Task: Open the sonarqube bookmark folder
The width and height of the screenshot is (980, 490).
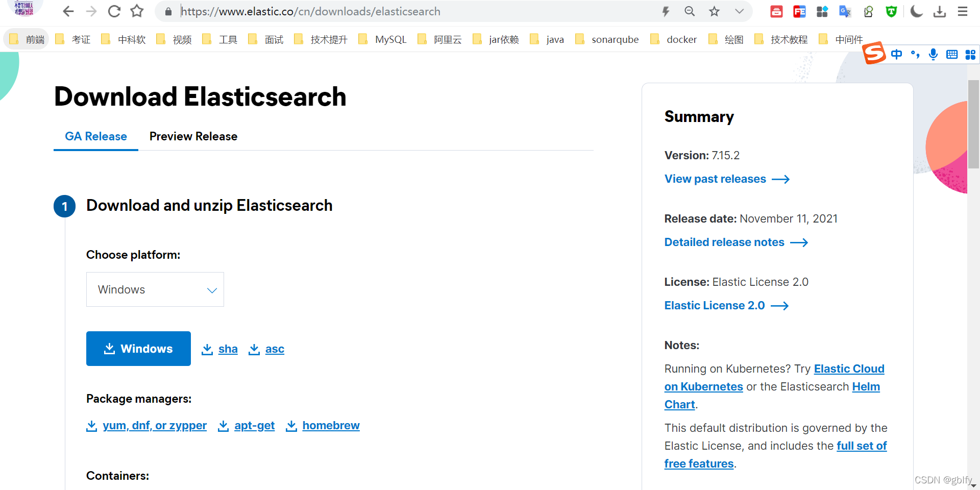Action: tap(607, 39)
